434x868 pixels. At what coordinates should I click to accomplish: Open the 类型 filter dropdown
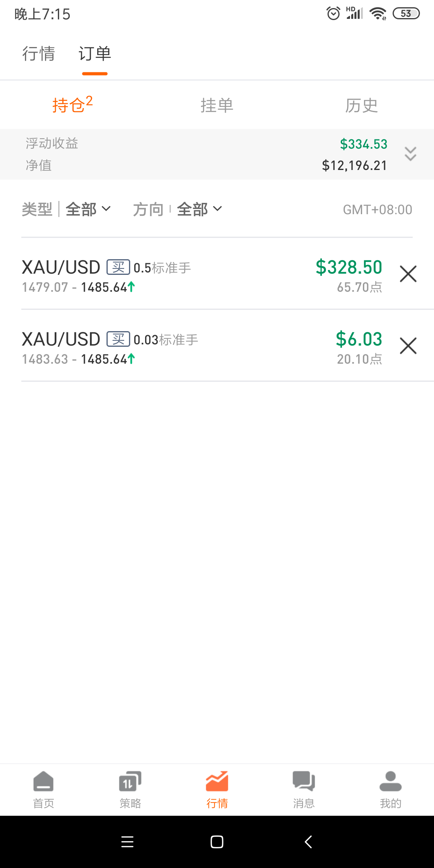88,209
